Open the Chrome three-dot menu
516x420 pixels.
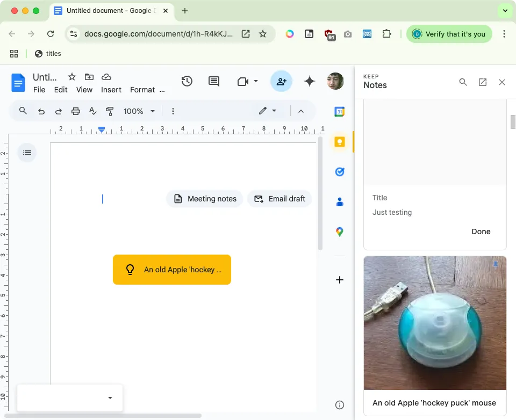point(504,34)
